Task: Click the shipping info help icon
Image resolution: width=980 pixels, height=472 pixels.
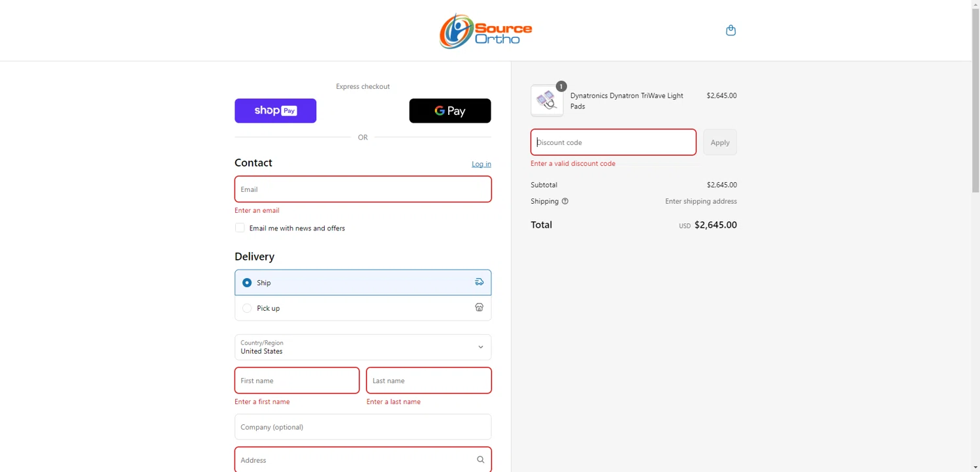Action: [565, 201]
